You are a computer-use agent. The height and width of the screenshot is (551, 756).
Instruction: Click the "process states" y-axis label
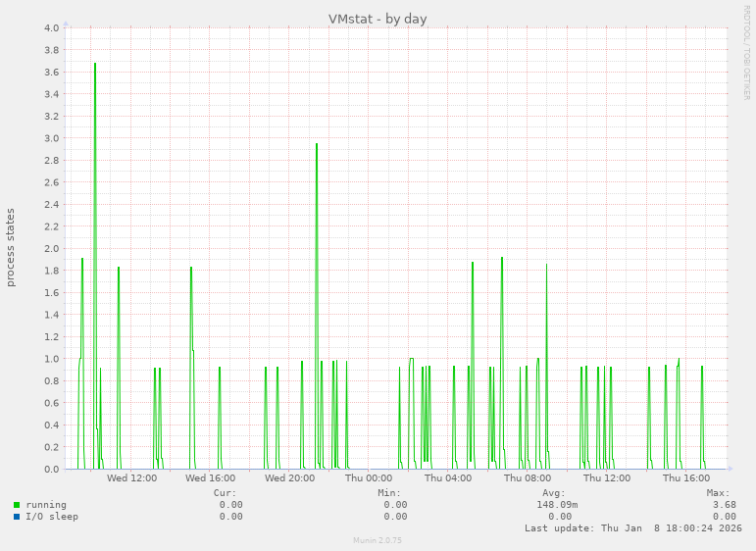coord(11,247)
